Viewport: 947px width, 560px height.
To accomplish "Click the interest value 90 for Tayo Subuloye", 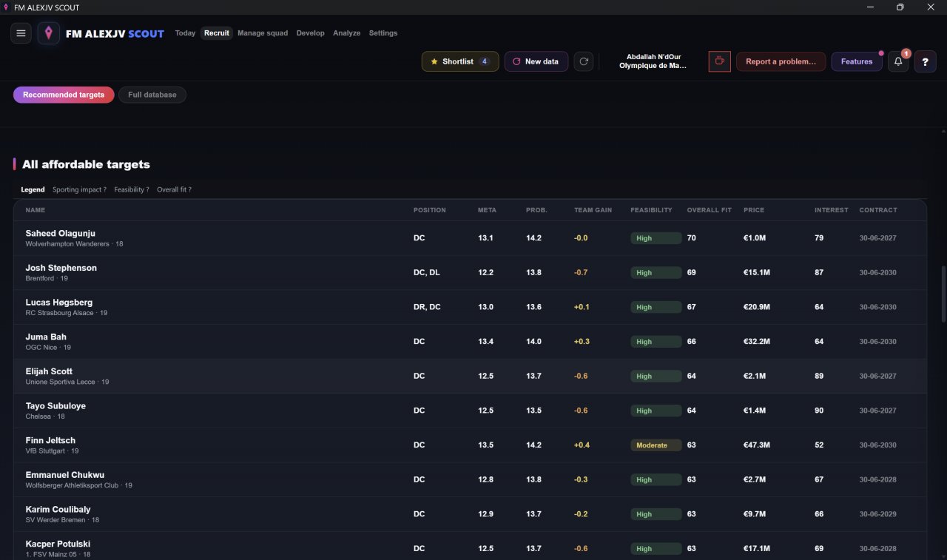I will [x=819, y=411].
